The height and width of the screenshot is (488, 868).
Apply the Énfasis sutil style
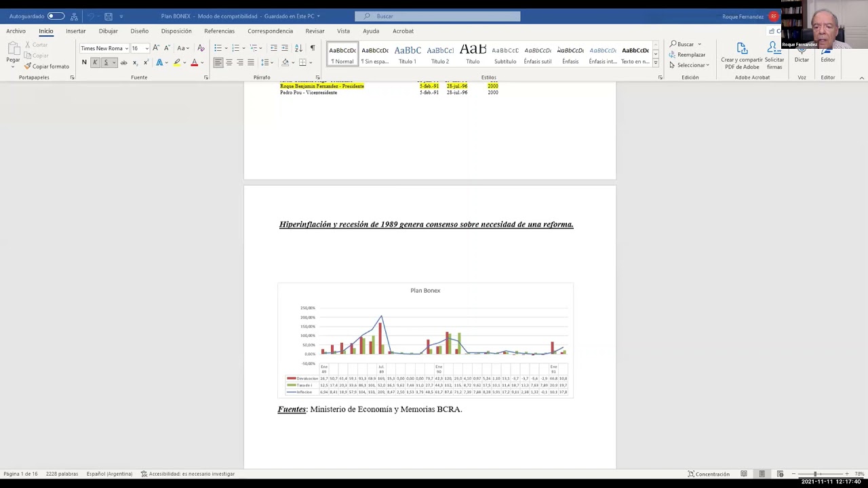(x=538, y=54)
